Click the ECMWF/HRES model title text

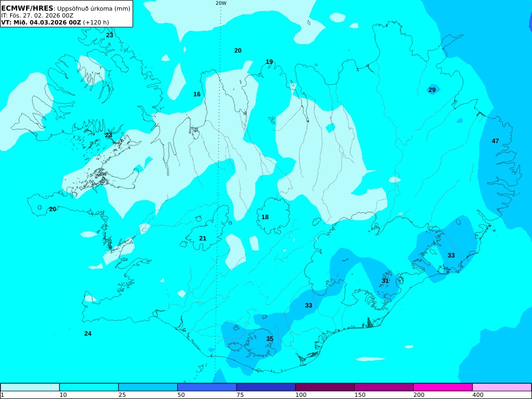click(27, 8)
